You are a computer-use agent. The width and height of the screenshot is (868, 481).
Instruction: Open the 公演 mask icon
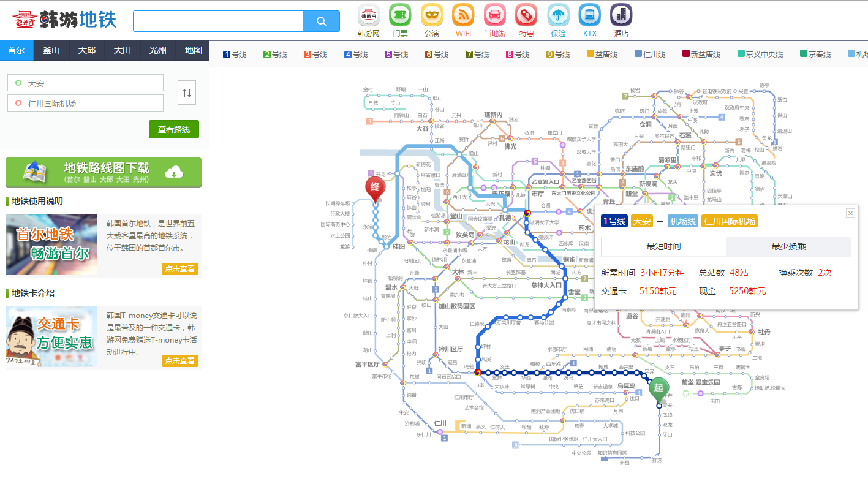coord(432,20)
